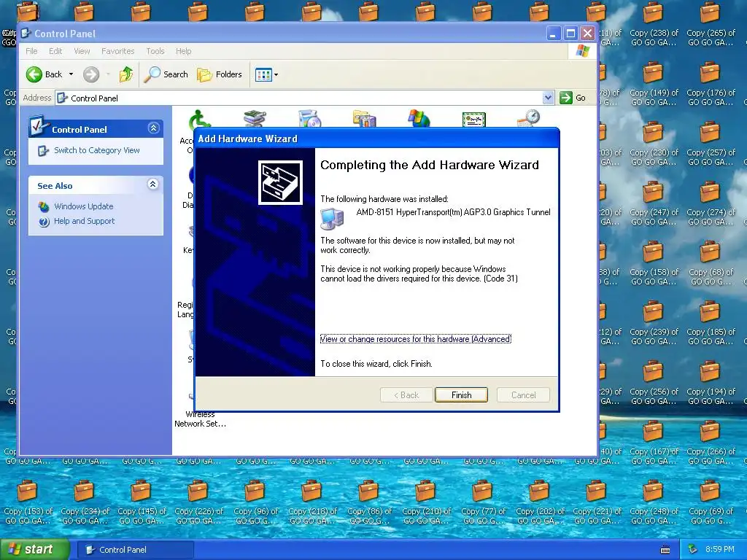Screen dimensions: 747x560
Task: Open the Help menu
Action: click(x=183, y=51)
